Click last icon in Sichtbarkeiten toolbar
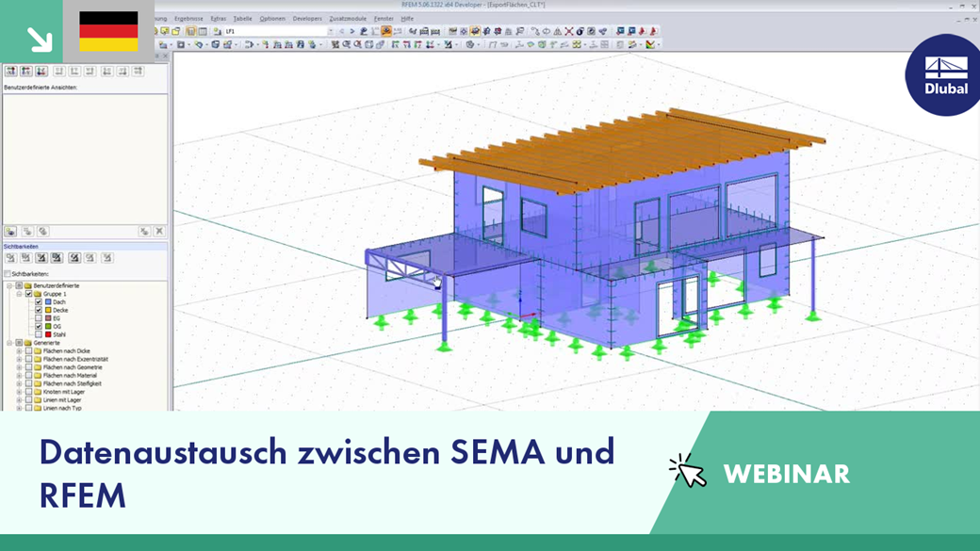The image size is (980, 551). click(106, 257)
